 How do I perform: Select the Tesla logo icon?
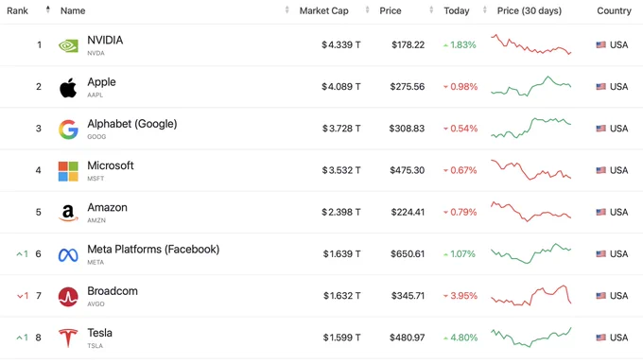click(x=68, y=338)
